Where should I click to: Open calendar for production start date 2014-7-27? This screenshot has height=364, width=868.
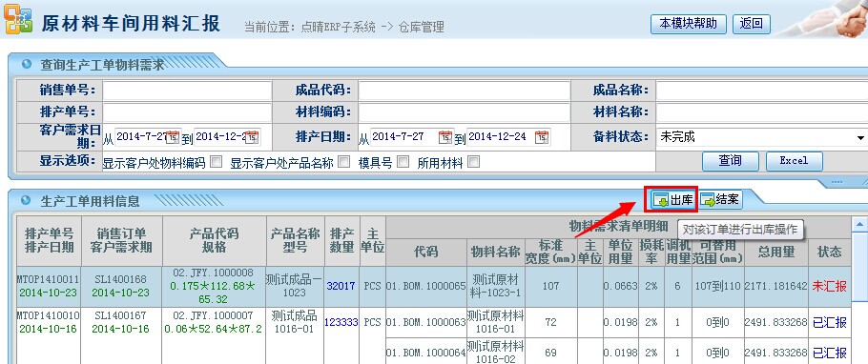click(x=445, y=136)
